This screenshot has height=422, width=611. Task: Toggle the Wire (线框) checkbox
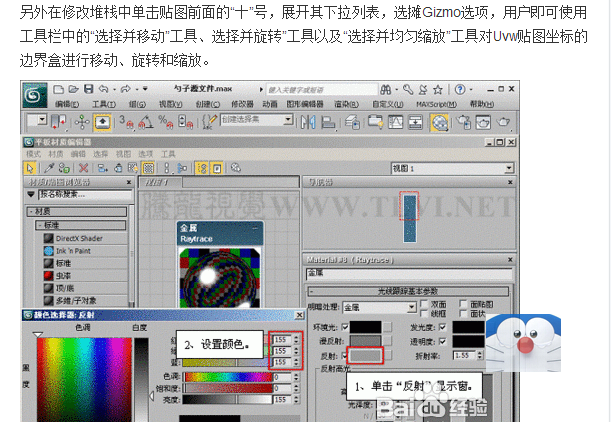pyautogui.click(x=425, y=313)
